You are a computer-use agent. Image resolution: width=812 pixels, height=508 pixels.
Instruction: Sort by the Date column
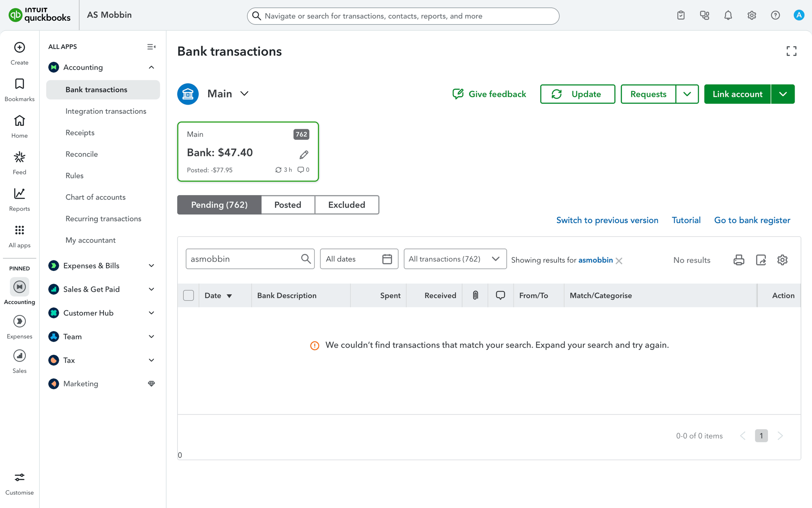(219, 295)
